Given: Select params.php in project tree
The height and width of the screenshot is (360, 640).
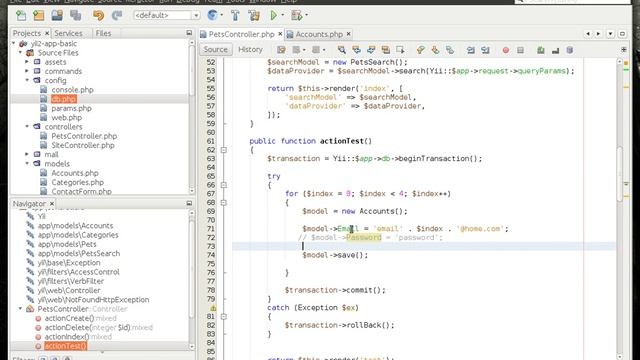Looking at the screenshot, I should coord(71,108).
